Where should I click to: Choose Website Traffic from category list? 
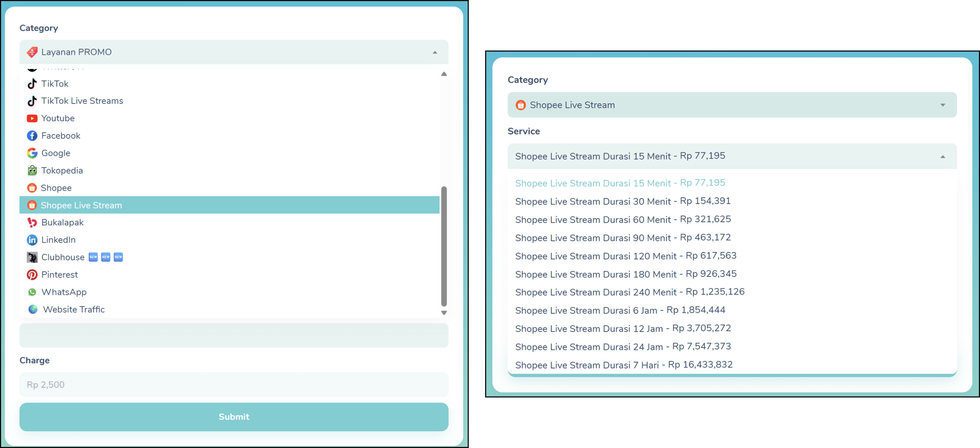coord(73,309)
